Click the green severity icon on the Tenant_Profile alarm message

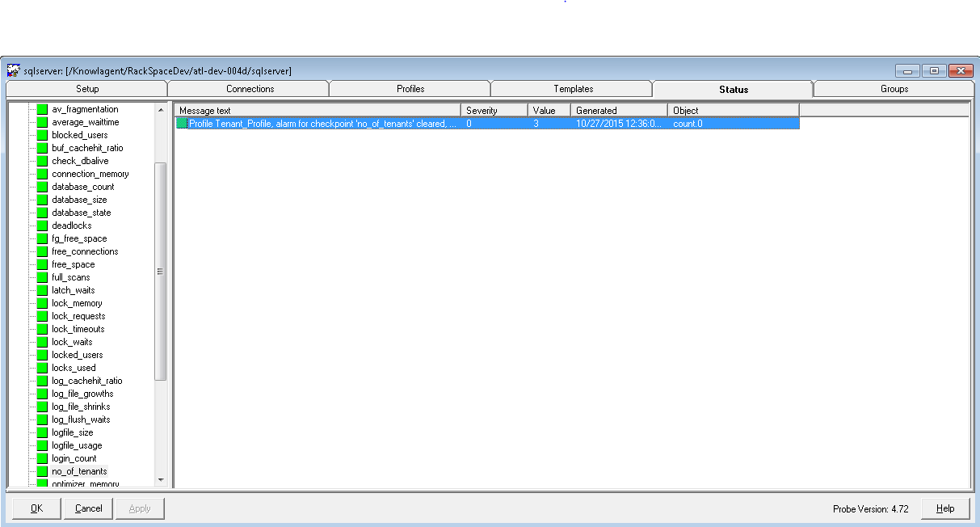click(183, 123)
